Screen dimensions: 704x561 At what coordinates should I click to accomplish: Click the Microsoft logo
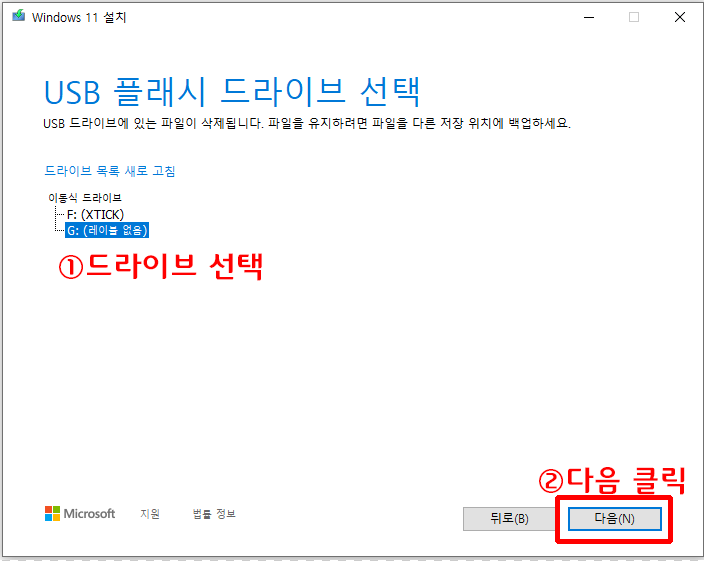tap(80, 513)
